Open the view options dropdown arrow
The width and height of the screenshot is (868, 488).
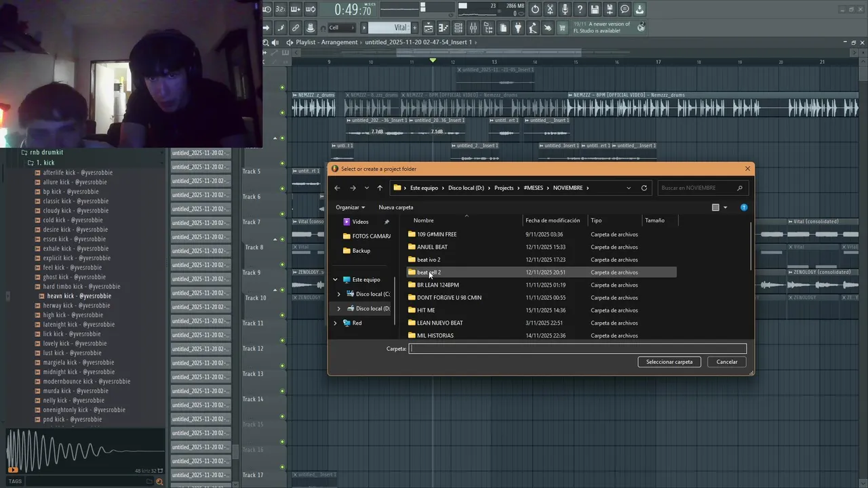coord(725,207)
